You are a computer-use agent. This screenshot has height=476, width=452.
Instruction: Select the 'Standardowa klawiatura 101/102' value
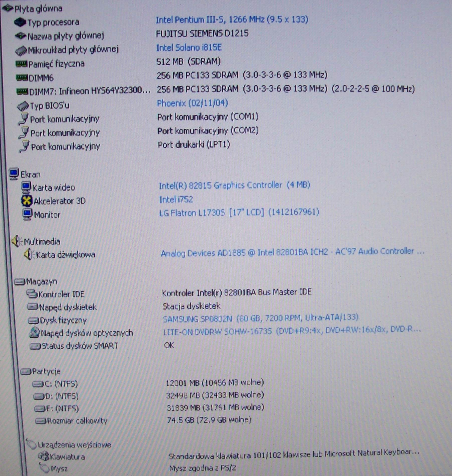pyautogui.click(x=294, y=455)
